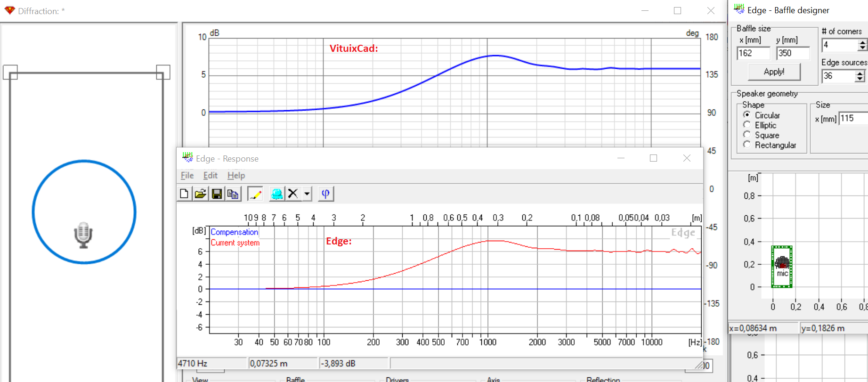Click the speaker size x [mm] field
868x382 pixels.
[853, 118]
